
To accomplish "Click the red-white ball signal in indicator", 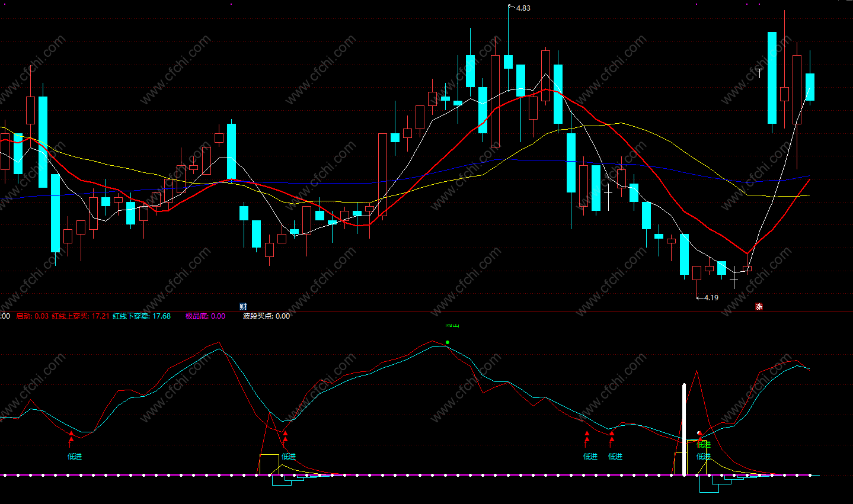I will point(699,434).
